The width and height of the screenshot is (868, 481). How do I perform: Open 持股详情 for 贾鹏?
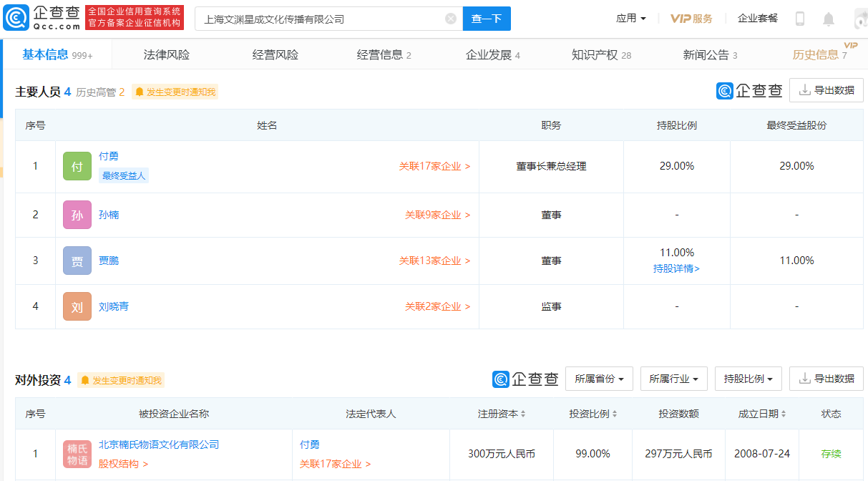676,268
